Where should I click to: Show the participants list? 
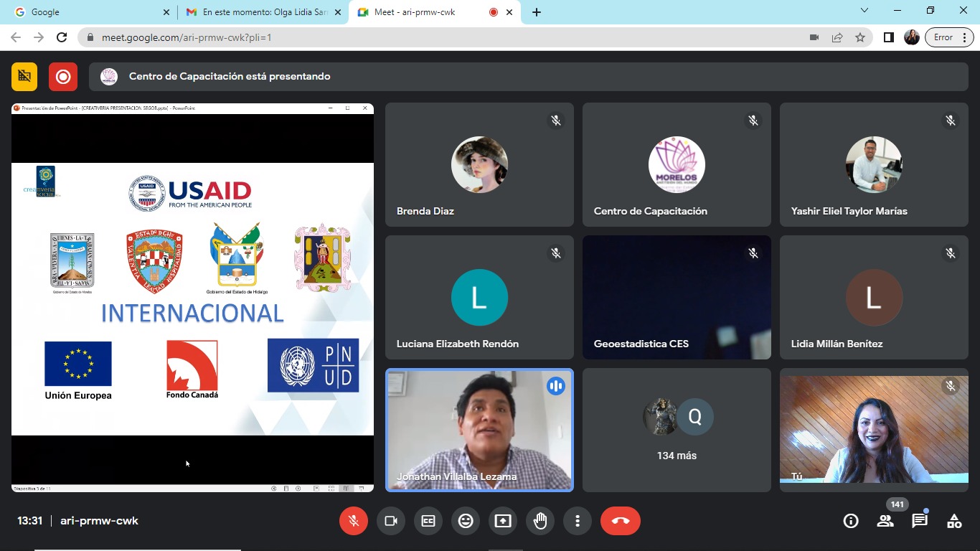[x=885, y=521]
